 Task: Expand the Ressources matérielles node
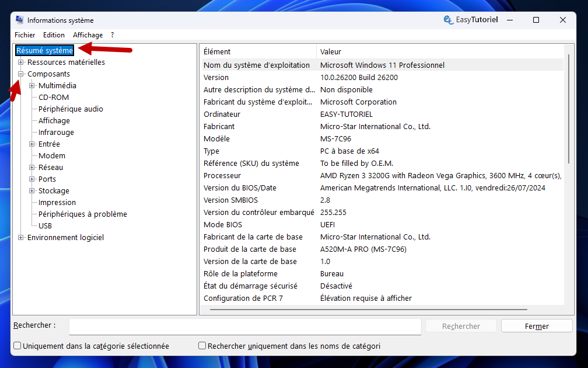pos(20,63)
